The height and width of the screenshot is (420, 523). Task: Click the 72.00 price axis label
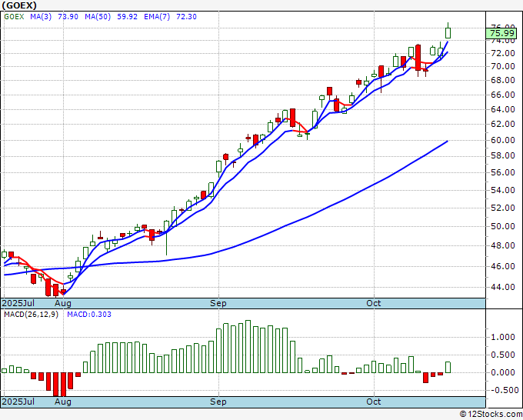[503, 53]
